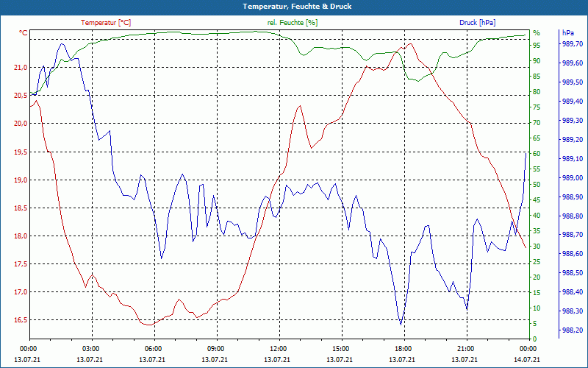Click green humidity axis value "85"
This screenshot has width=588, height=368.
[x=537, y=77]
